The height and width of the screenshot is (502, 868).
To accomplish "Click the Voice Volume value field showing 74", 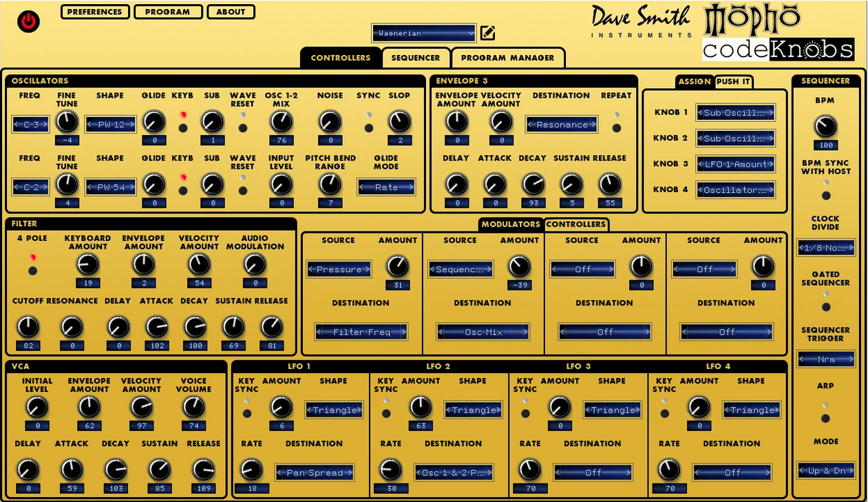I will pyautogui.click(x=193, y=426).
